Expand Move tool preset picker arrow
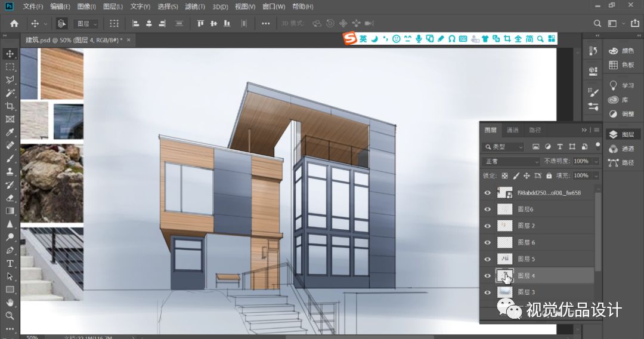The image size is (644, 339). 45,24
